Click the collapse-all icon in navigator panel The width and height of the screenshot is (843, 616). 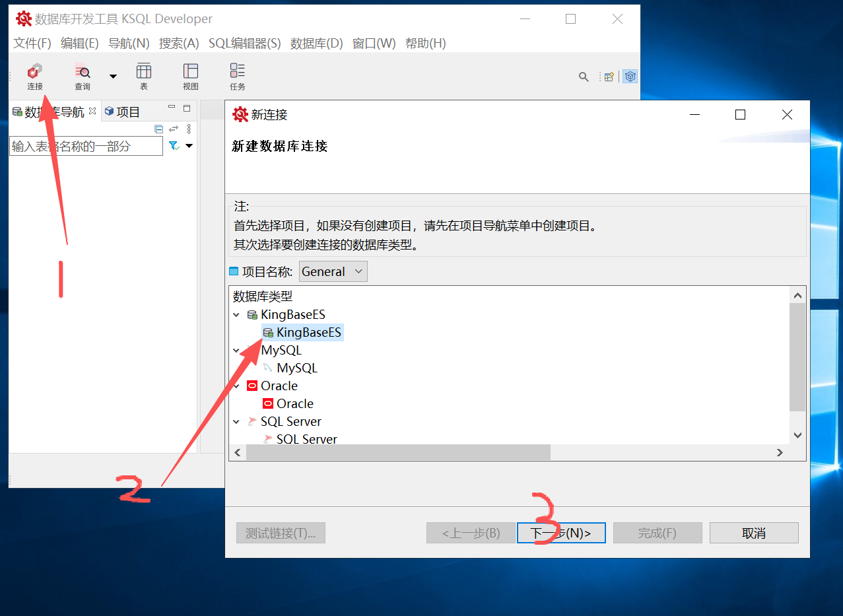pos(158,129)
